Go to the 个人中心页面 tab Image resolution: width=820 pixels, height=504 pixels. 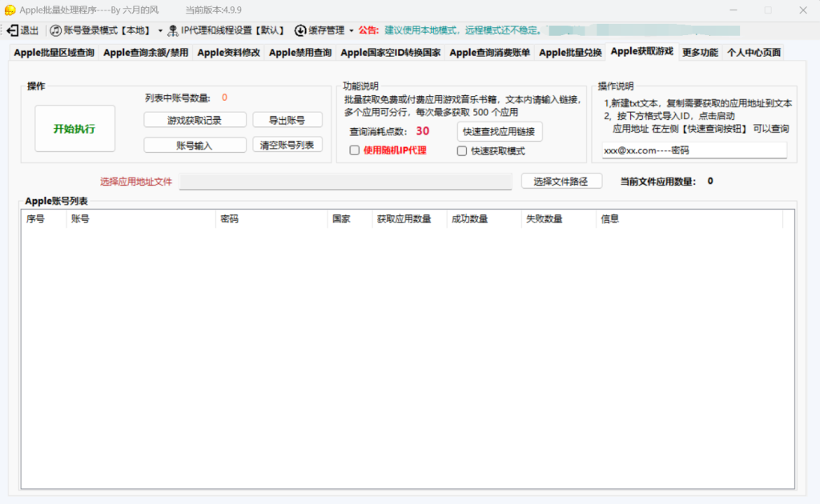(x=753, y=53)
